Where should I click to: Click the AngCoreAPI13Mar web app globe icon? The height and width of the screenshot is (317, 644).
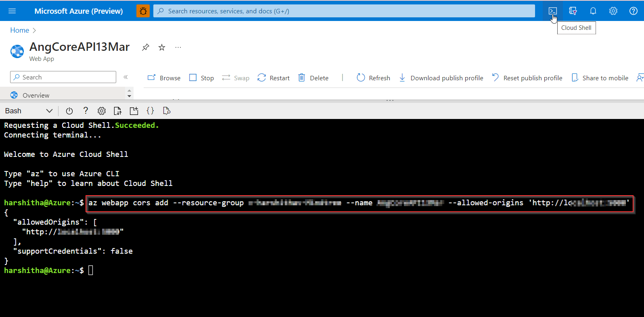click(x=17, y=51)
